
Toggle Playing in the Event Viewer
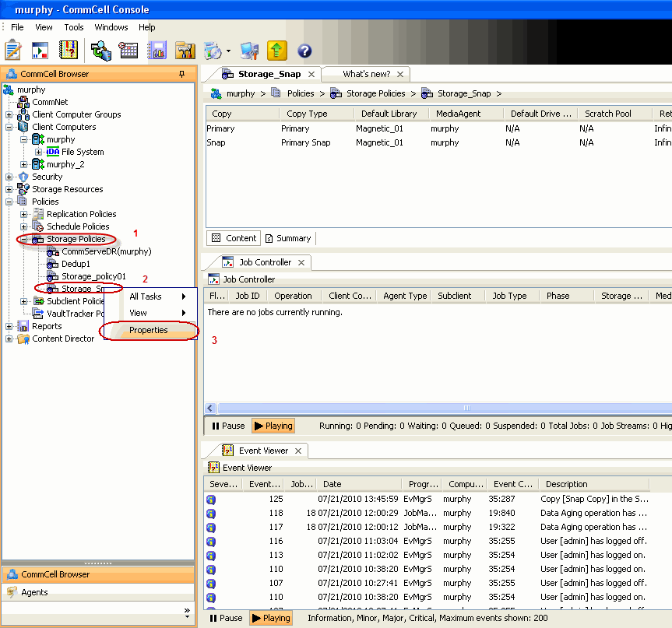(x=271, y=618)
